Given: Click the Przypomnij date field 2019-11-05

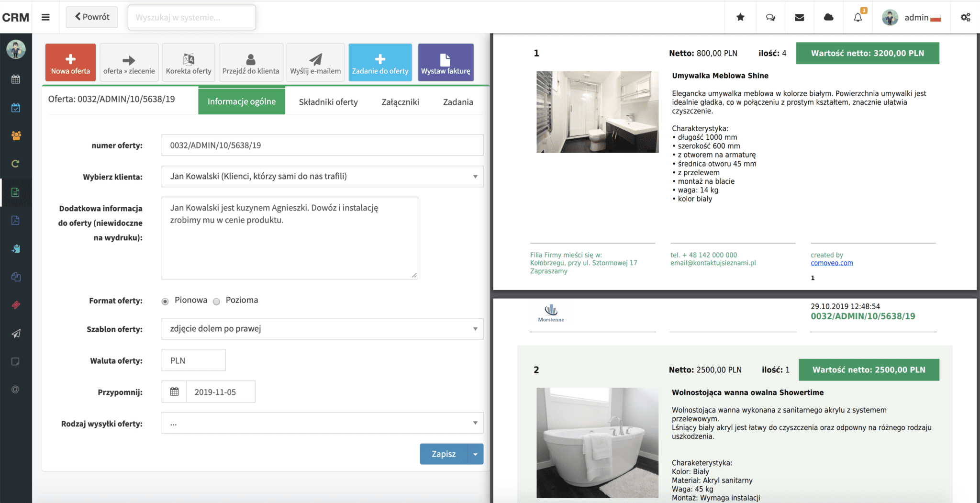Looking at the screenshot, I should tap(221, 391).
